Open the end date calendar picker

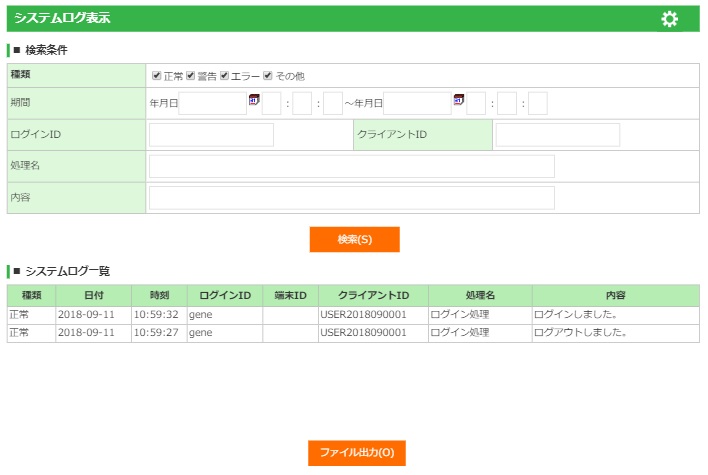(459, 99)
